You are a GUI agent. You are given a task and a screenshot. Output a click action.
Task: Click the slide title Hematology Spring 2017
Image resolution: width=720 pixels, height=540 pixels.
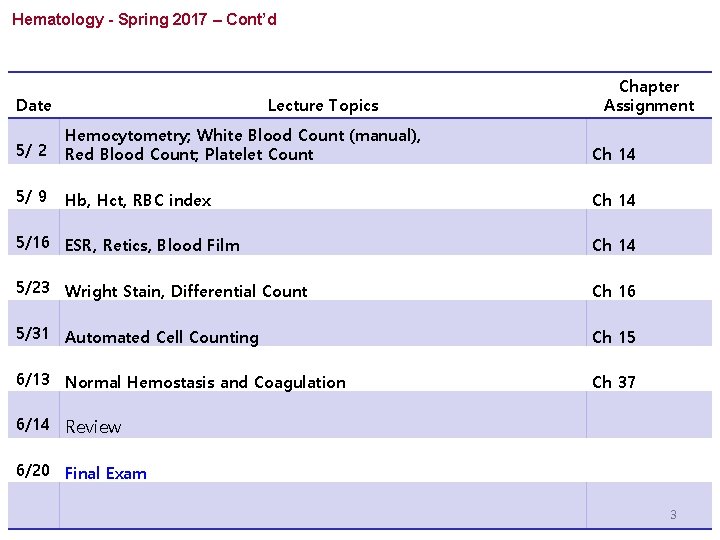click(x=144, y=19)
